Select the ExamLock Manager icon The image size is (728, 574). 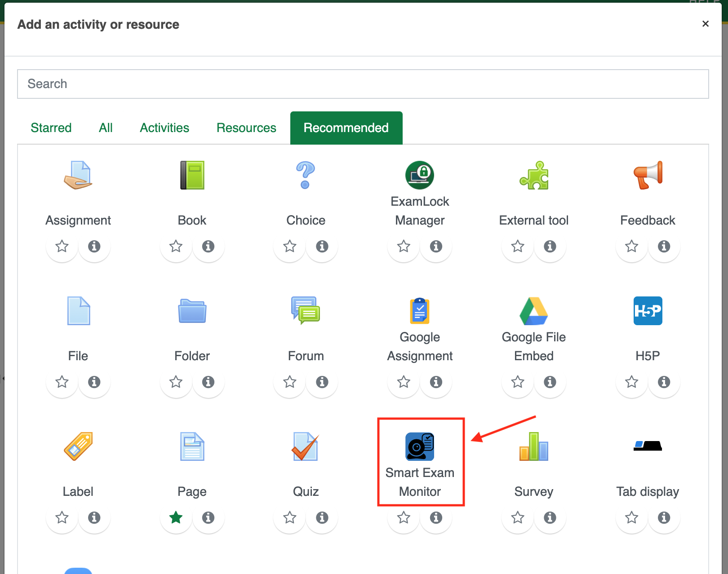click(420, 175)
